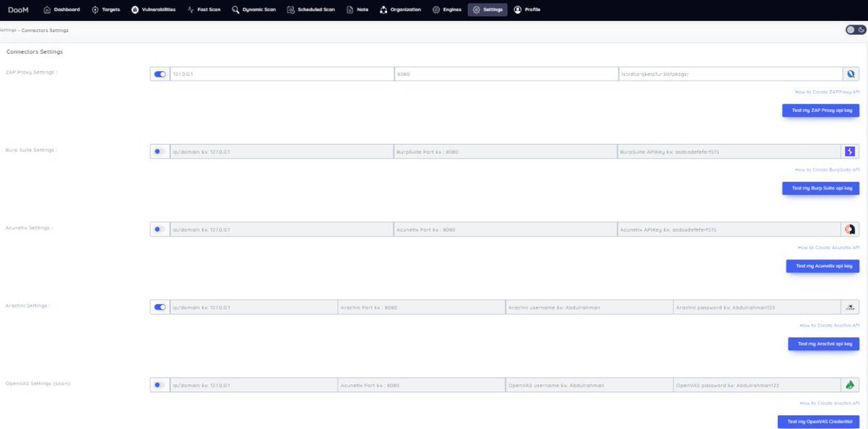Open How to Create BurpSuite API link
This screenshot has width=868, height=429.
[827, 169]
